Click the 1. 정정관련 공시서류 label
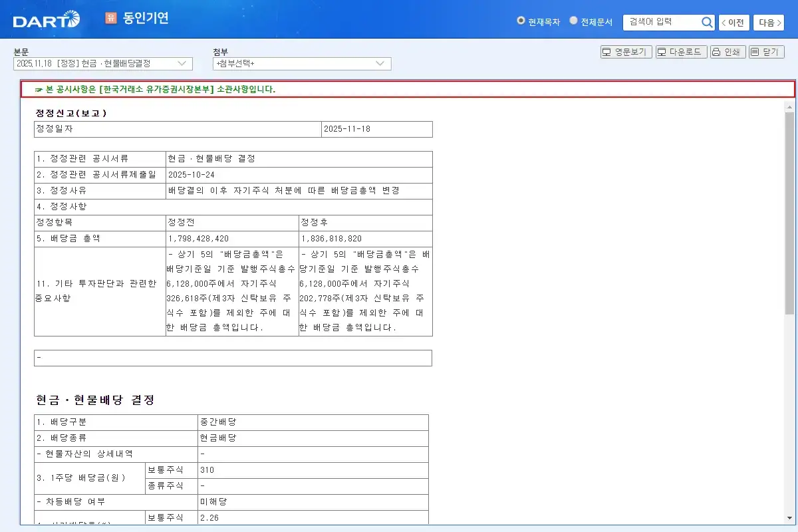798x532 pixels. 100,159
